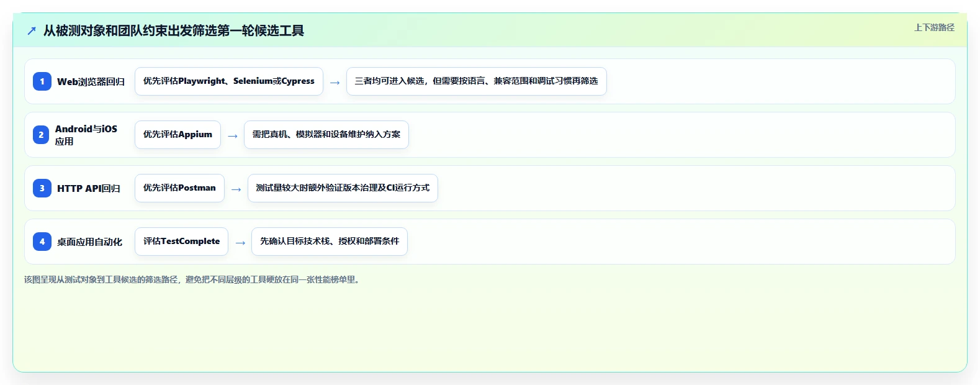Click the caption starting with 该图呈现从测试对象
The height and width of the screenshot is (385, 980).
tap(193, 279)
